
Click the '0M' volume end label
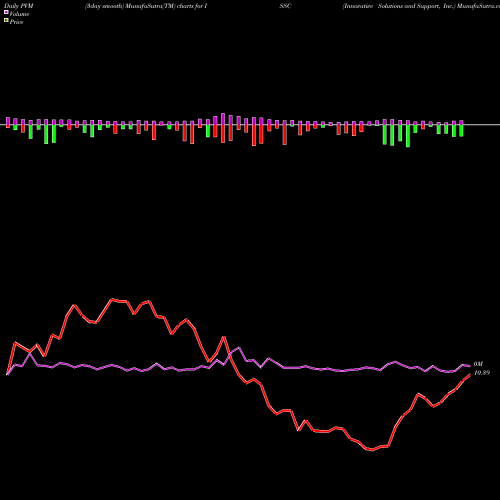coord(478,364)
